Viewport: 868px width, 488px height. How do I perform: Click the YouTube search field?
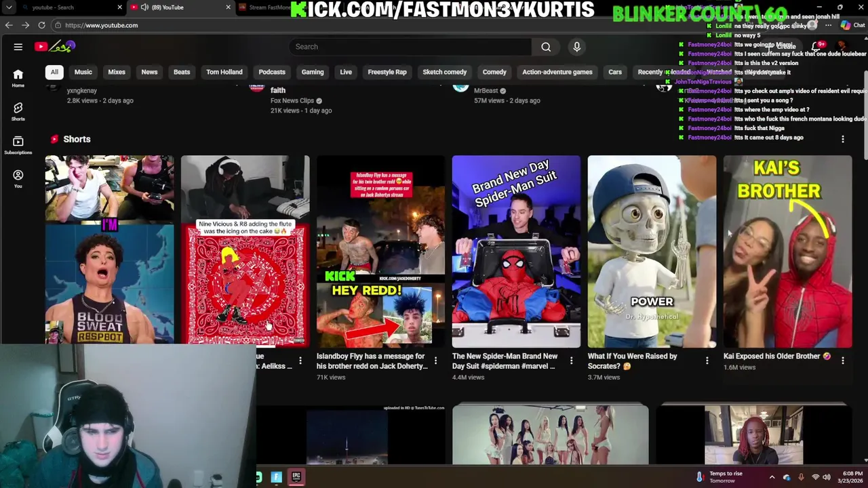(410, 47)
